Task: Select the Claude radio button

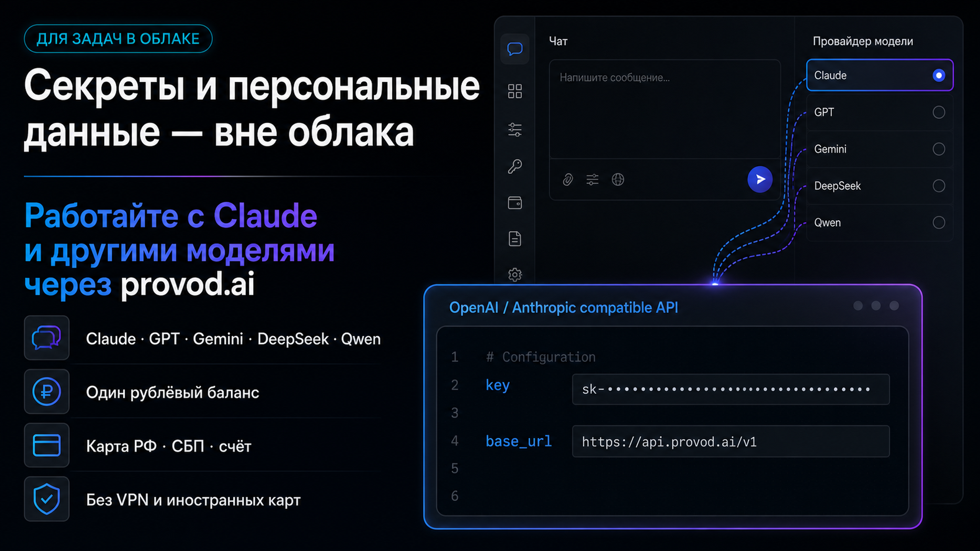Action: (939, 75)
